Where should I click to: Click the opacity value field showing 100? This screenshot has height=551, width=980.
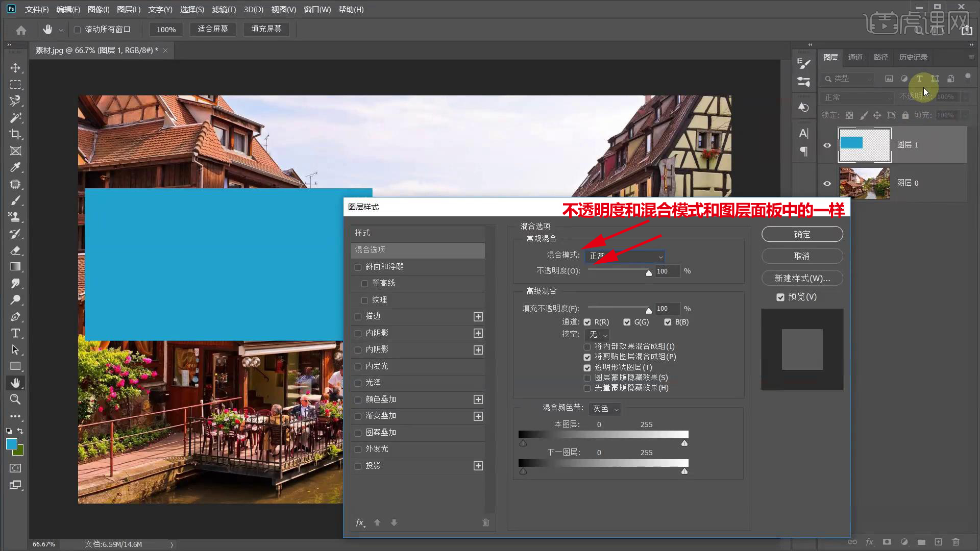pyautogui.click(x=667, y=271)
